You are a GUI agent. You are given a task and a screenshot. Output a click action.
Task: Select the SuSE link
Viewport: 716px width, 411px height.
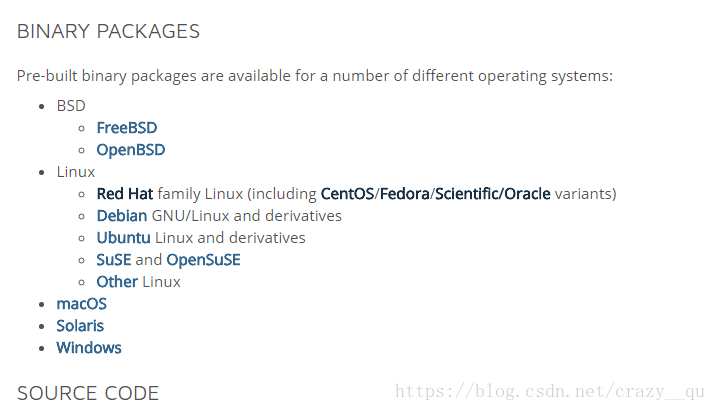pyautogui.click(x=114, y=260)
